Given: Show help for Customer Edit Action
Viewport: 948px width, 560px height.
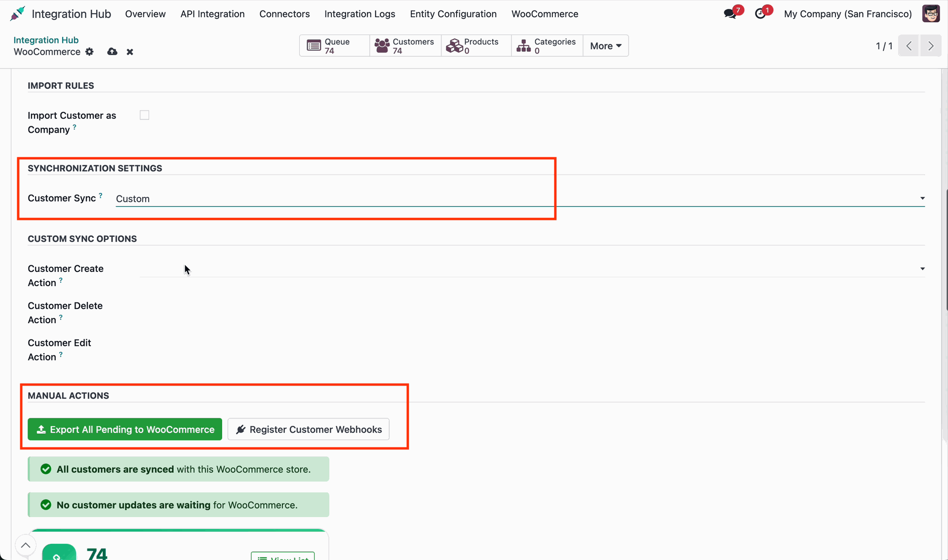Looking at the screenshot, I should (61, 354).
